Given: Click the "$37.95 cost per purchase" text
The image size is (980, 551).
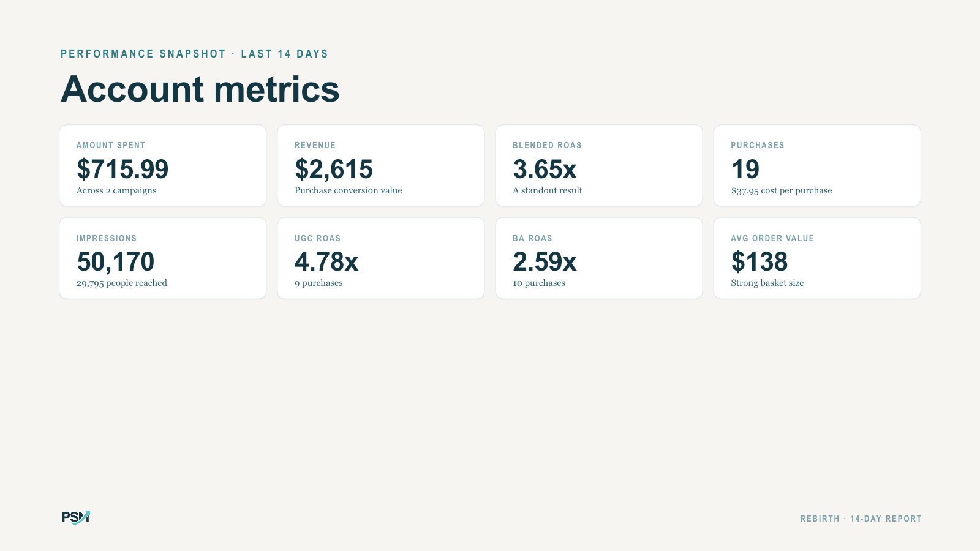Looking at the screenshot, I should (782, 190).
